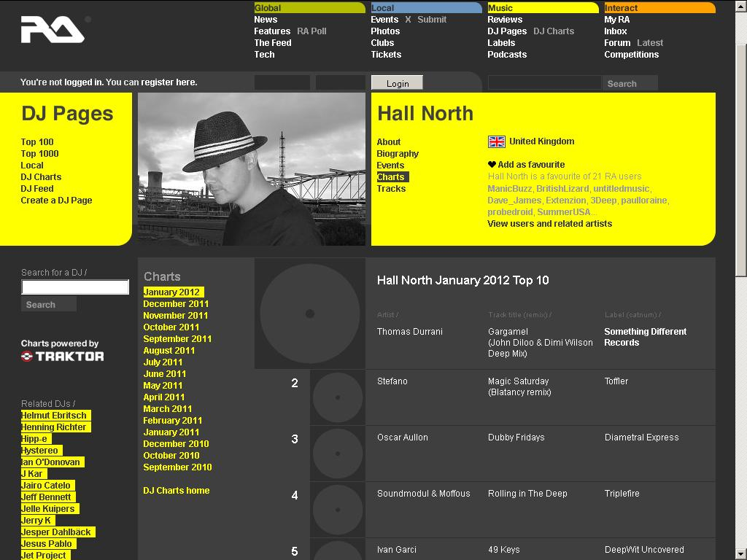Open the Music section tab
The image size is (747, 560).
543,7
